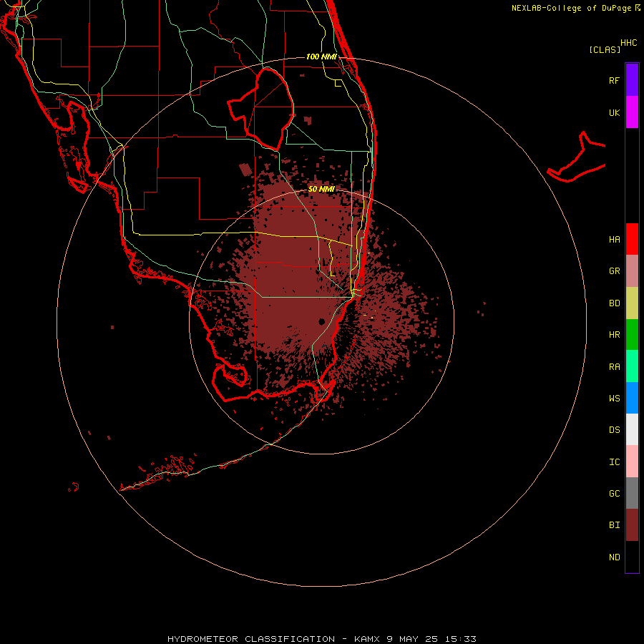The height and width of the screenshot is (644, 644).
Task: Click the HYDROMETEOR CLASSIFICATION KAMX title text
Action: coord(321,639)
